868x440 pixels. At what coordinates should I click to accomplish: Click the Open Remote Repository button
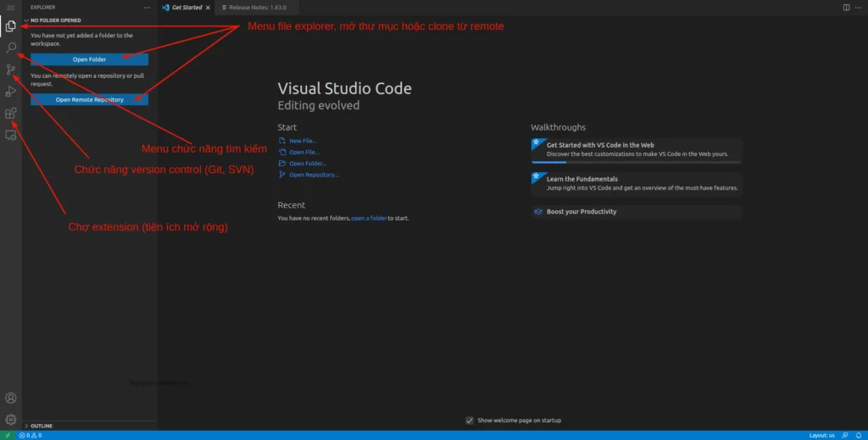point(89,100)
